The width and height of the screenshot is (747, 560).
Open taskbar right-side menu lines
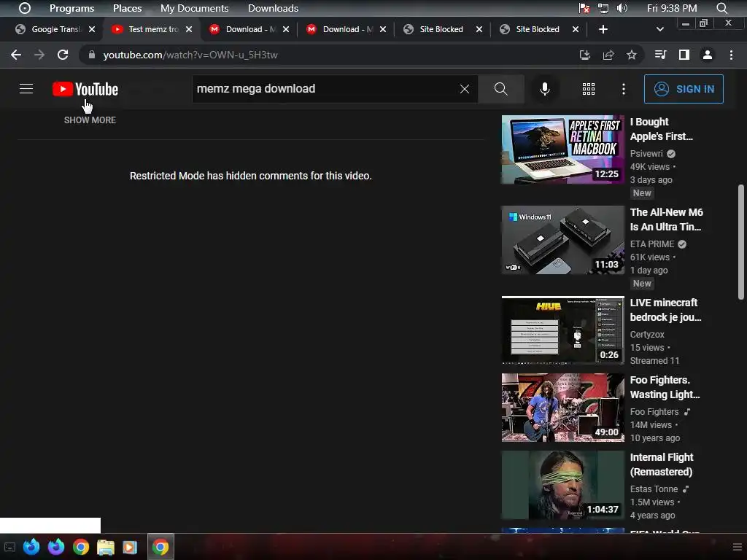[x=737, y=547]
